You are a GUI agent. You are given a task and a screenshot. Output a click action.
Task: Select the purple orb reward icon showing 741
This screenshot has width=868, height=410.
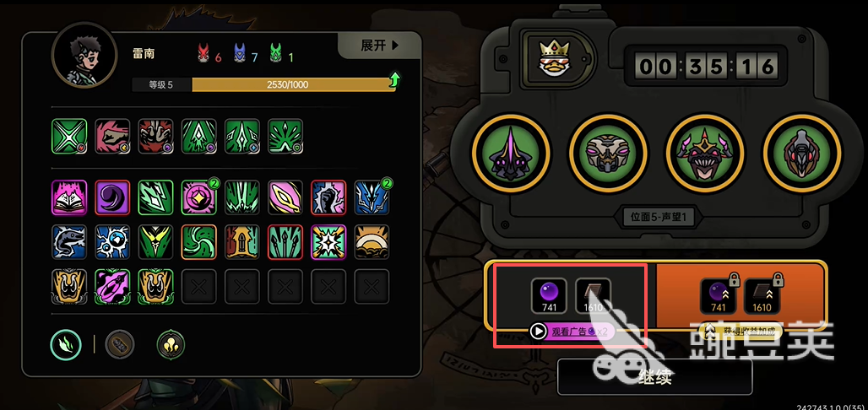click(x=549, y=295)
